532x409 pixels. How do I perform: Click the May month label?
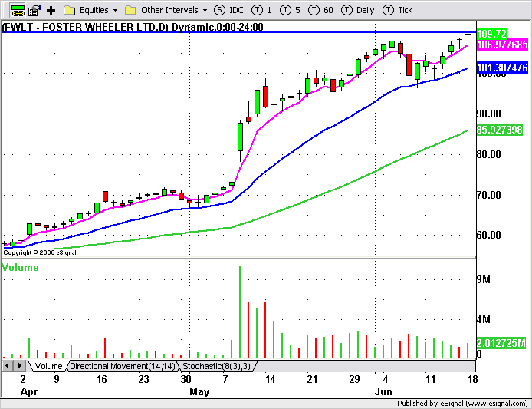pyautogui.click(x=199, y=392)
